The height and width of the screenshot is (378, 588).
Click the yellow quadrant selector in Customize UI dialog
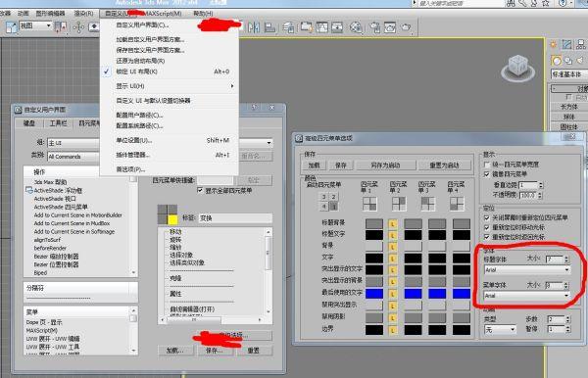pos(172,219)
